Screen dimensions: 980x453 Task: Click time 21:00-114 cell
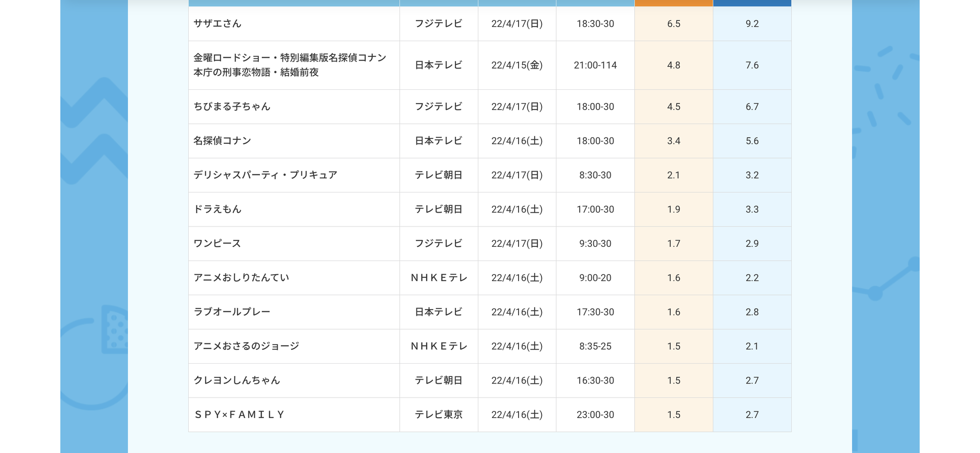[595, 65]
